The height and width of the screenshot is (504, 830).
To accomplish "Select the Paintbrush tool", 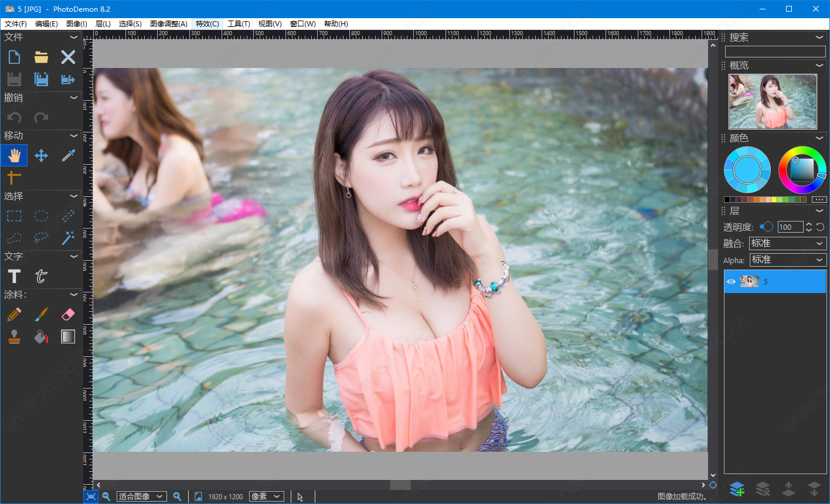I will [41, 315].
